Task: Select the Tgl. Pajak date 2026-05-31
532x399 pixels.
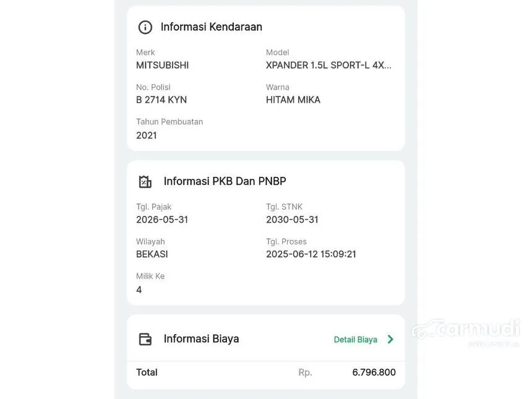Action: pyautogui.click(x=162, y=220)
